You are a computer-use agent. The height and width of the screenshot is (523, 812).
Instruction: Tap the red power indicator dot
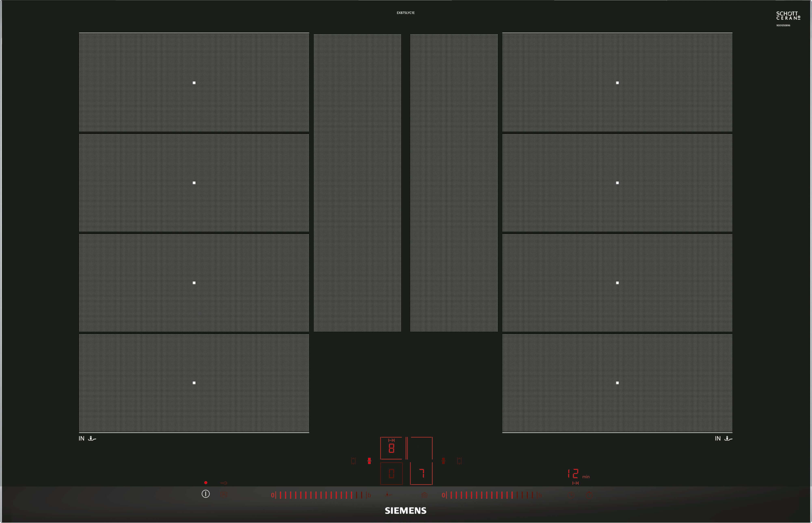(x=206, y=483)
